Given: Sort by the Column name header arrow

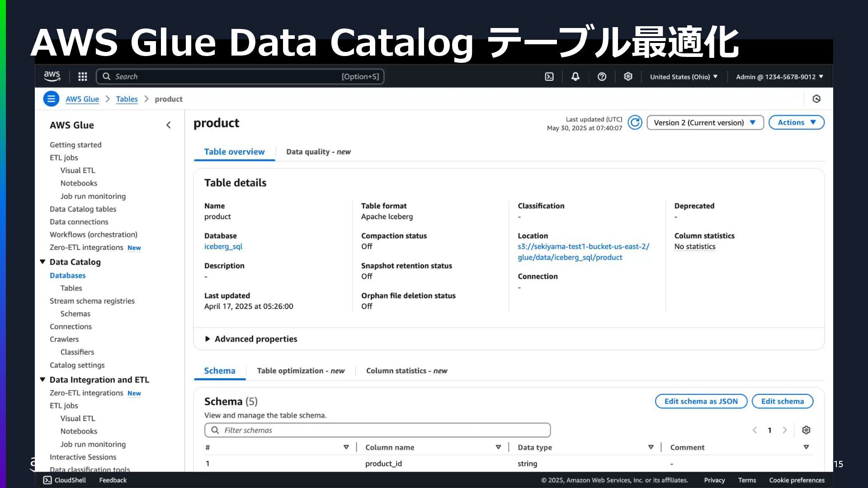Looking at the screenshot, I should pos(498,447).
